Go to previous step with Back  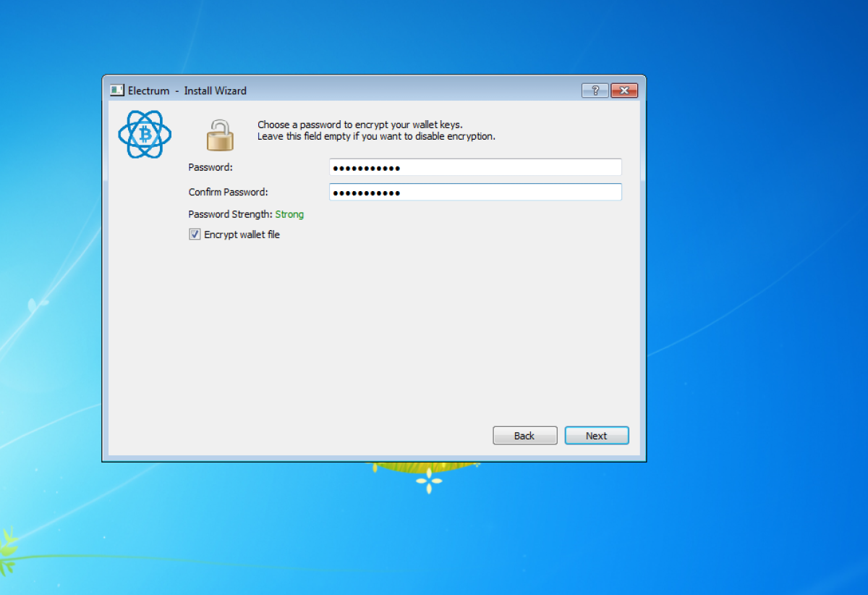524,436
